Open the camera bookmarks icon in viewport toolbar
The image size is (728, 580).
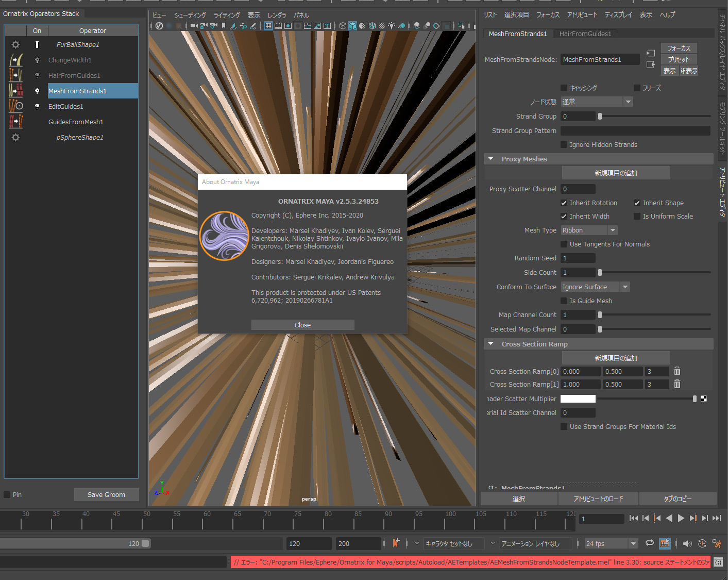tap(224, 26)
